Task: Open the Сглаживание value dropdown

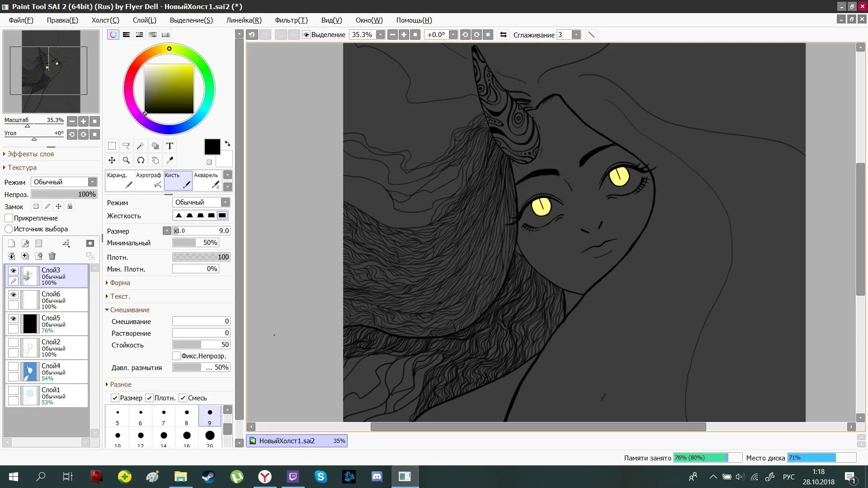Action: tap(576, 35)
